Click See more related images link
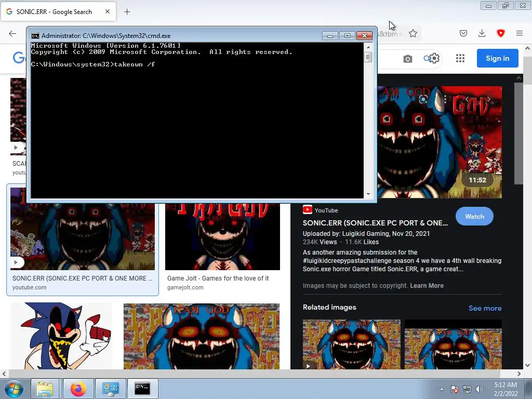 (x=485, y=308)
